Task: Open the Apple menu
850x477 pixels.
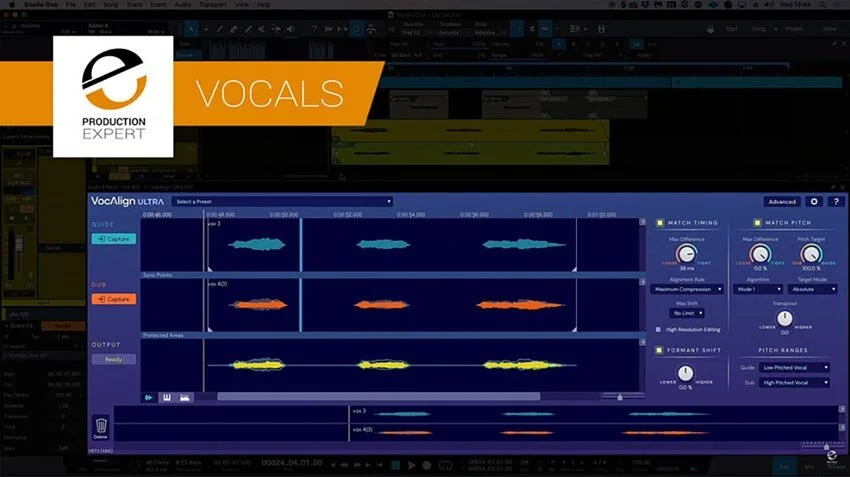Action: pos(12,4)
